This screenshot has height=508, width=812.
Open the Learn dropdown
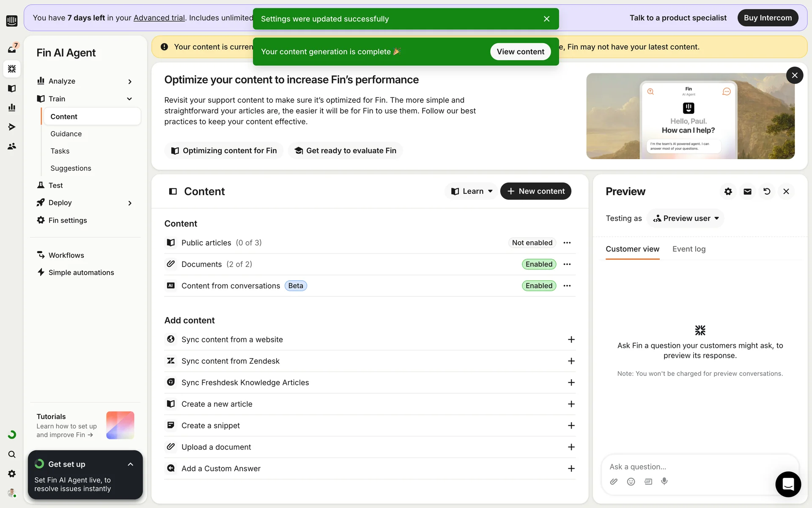[x=471, y=191]
